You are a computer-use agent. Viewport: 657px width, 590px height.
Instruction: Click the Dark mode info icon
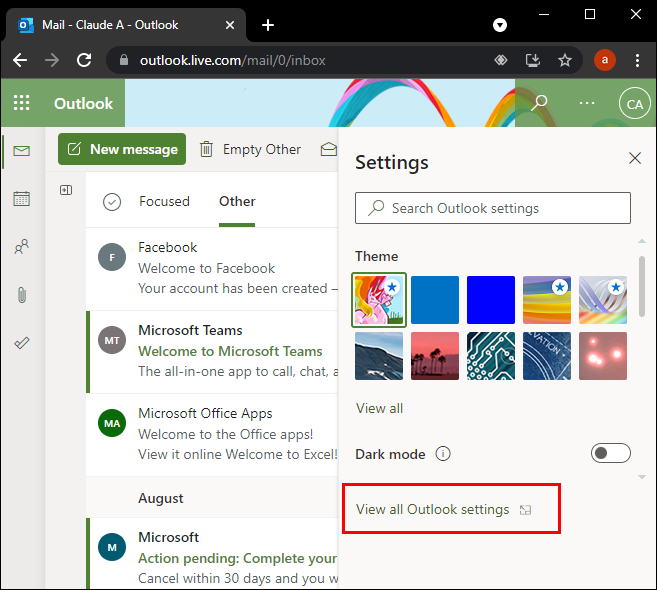tap(443, 453)
